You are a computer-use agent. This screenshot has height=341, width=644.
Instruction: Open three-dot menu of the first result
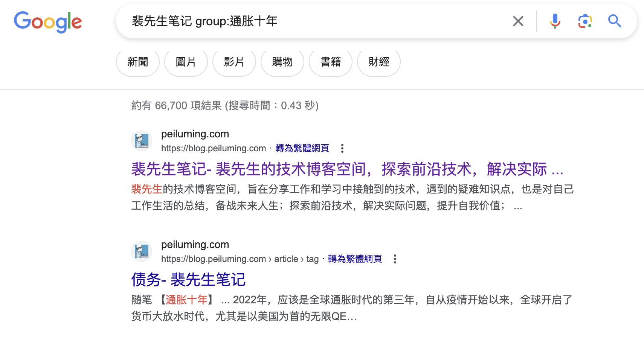click(342, 148)
